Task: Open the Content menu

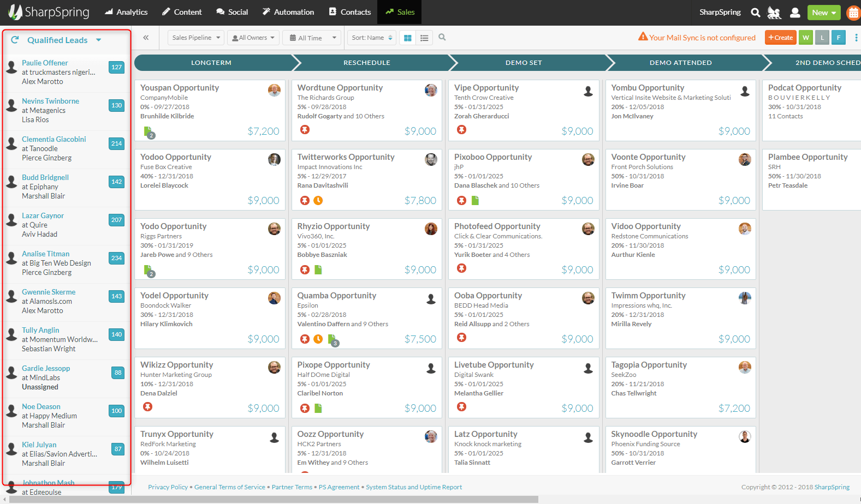Action: pyautogui.click(x=182, y=12)
